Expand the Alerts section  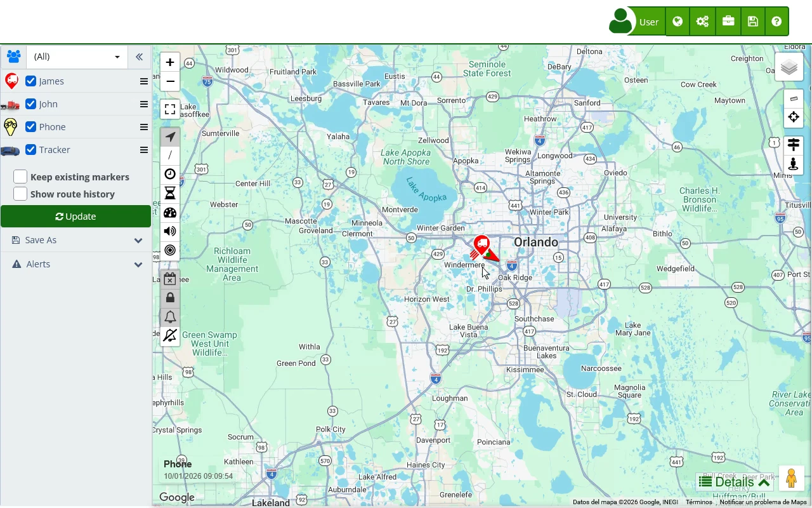[x=76, y=264]
